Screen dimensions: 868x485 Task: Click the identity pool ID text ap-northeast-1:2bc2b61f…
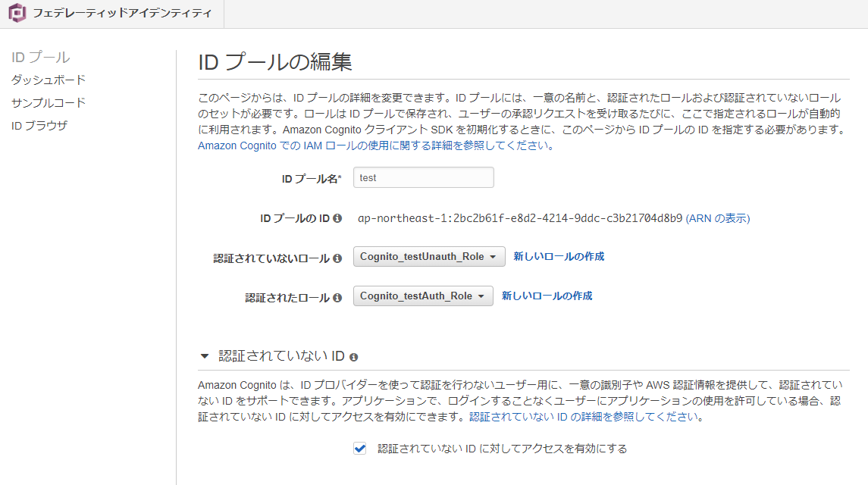[520, 218]
